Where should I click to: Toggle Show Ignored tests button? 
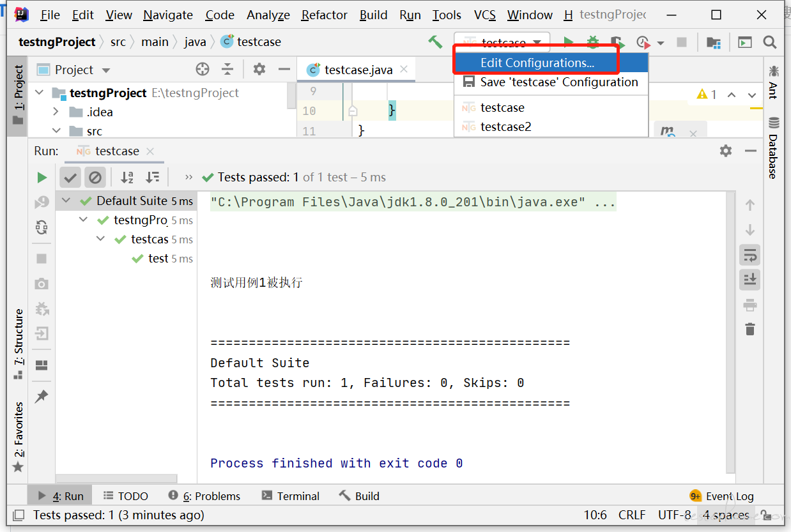pos(95,178)
